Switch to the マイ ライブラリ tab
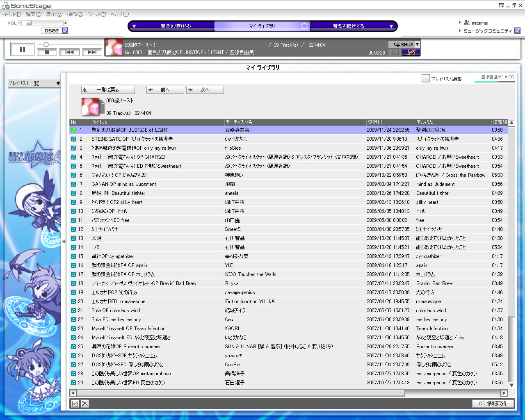 click(x=262, y=26)
